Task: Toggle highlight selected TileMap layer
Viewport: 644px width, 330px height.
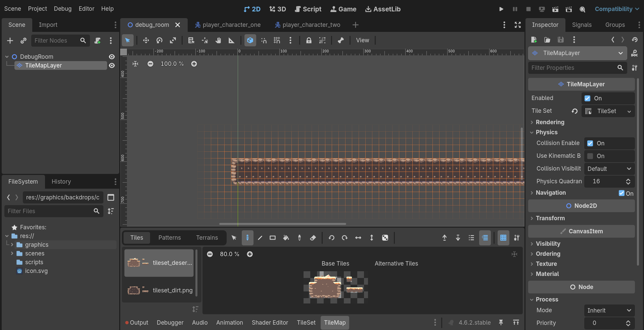Action: pos(485,238)
